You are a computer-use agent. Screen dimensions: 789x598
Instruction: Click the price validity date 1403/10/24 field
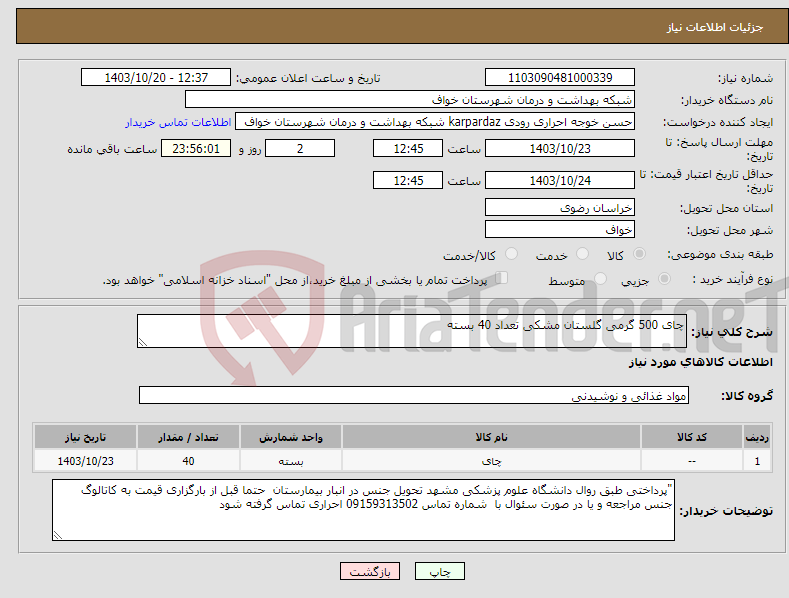[560, 180]
